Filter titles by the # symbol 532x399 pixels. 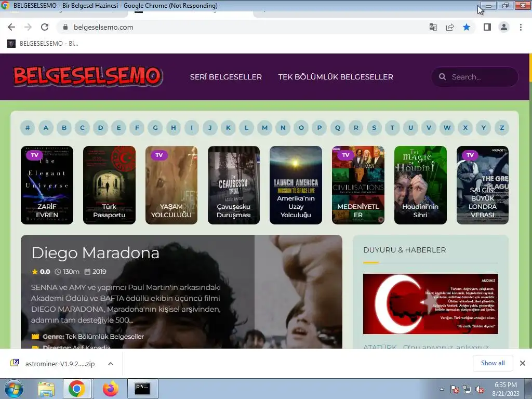[x=28, y=128]
